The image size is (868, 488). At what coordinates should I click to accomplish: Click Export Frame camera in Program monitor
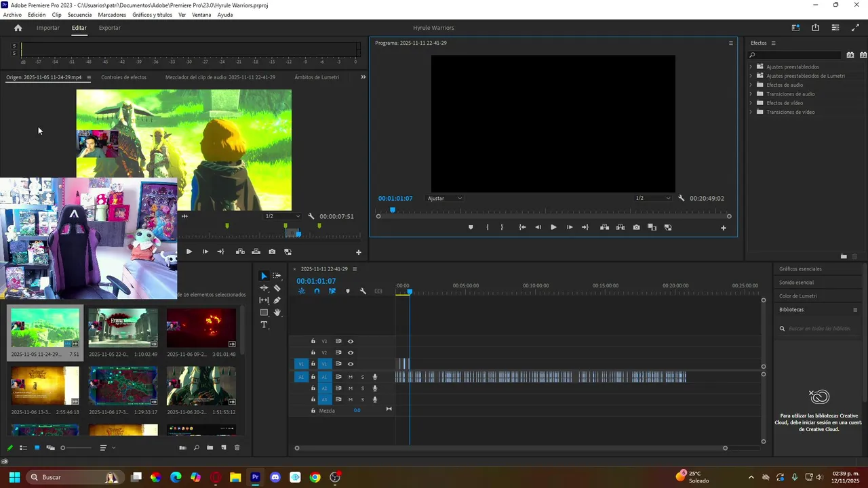636,227
